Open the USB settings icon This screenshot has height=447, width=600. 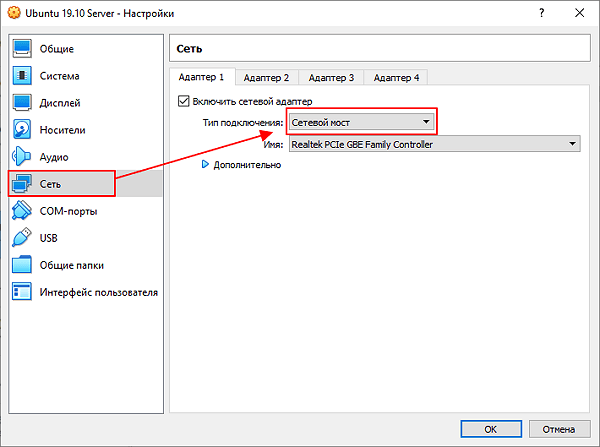pyautogui.click(x=23, y=238)
